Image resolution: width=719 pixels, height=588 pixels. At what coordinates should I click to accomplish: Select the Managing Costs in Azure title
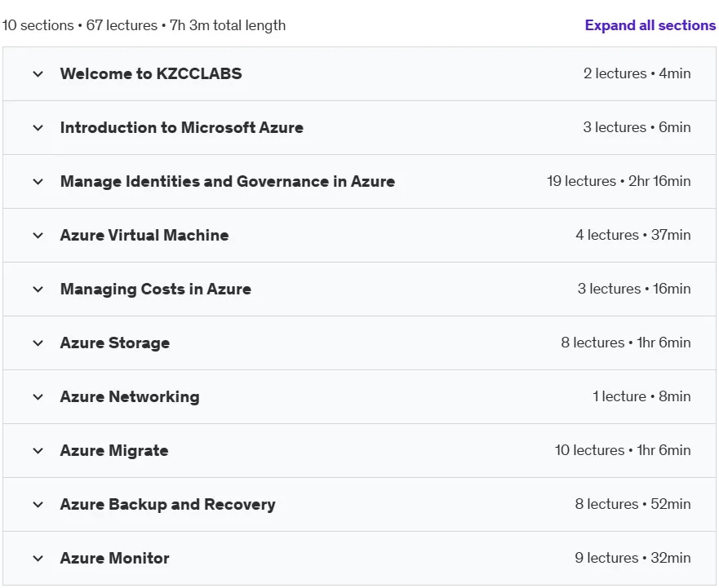point(155,290)
